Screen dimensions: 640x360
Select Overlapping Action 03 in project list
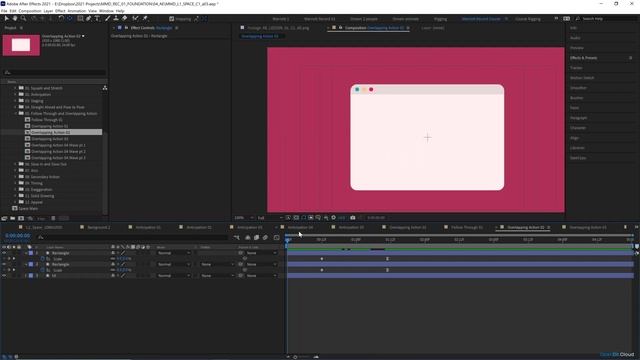pos(50,139)
